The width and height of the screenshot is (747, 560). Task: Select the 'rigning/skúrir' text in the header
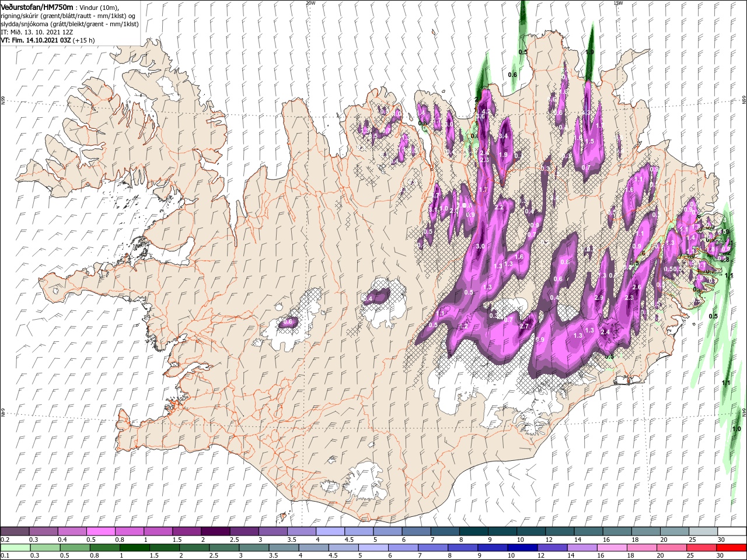21,16
